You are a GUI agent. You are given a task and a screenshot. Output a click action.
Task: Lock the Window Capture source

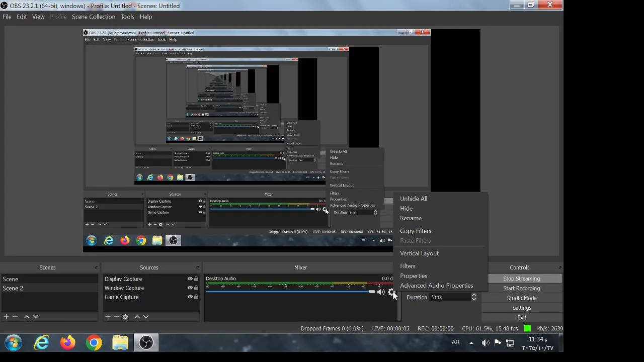(x=196, y=288)
